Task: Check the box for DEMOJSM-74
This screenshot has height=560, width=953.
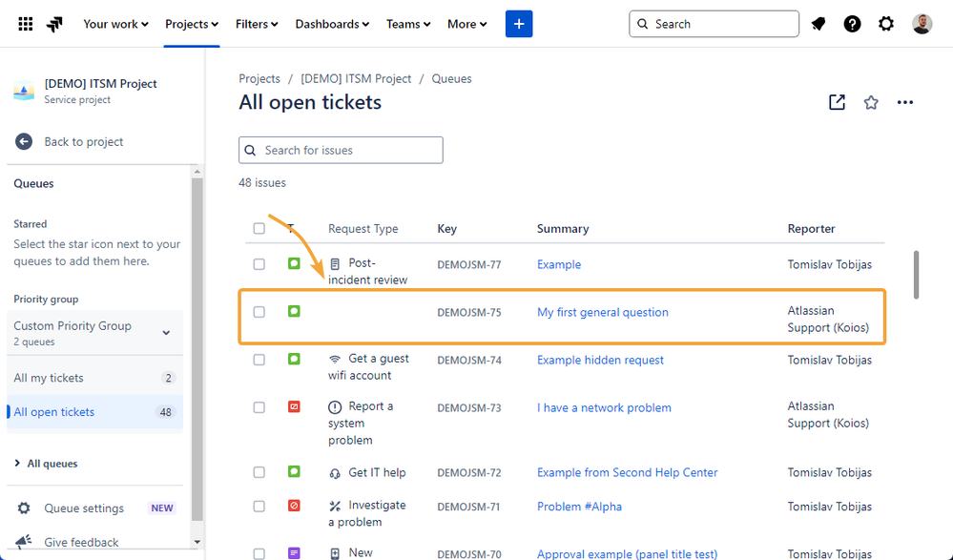Action: [259, 360]
